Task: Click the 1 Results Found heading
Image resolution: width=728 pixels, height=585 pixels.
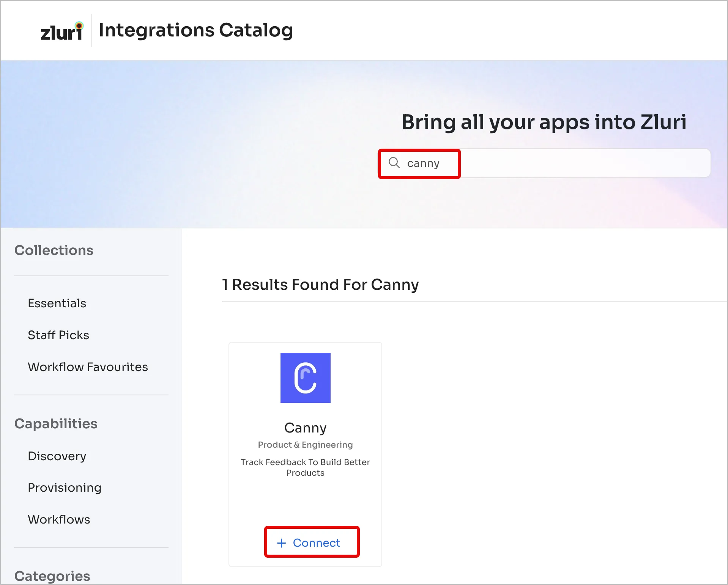Action: [320, 285]
